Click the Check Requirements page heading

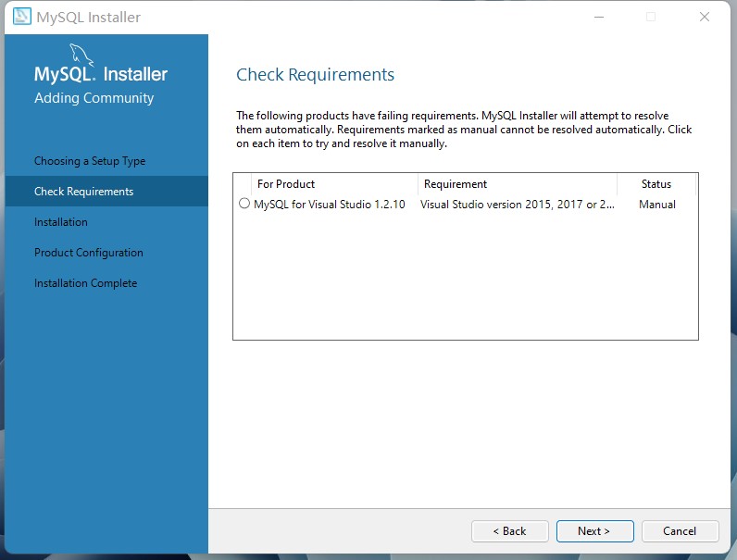click(315, 75)
